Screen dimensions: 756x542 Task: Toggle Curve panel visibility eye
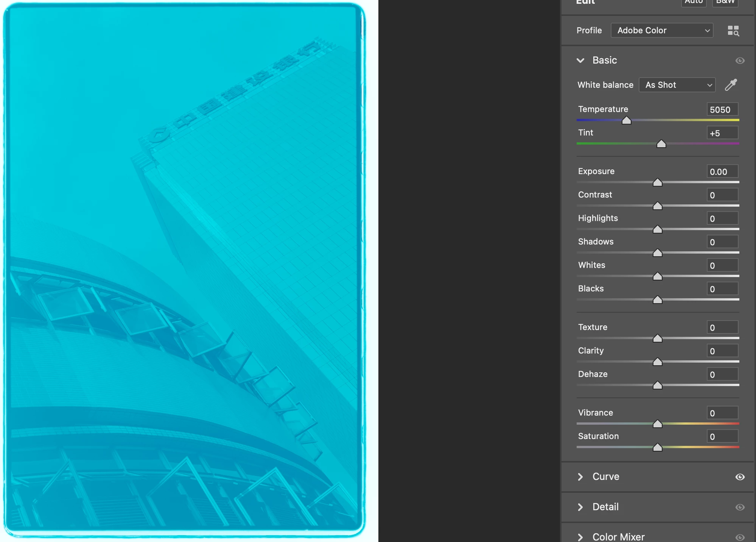point(740,477)
